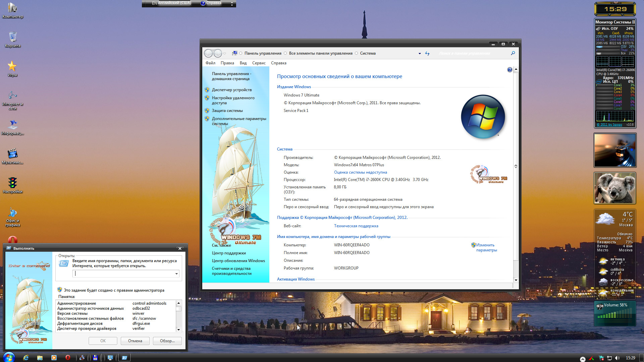Open Центр поддержки link

pos(229,253)
